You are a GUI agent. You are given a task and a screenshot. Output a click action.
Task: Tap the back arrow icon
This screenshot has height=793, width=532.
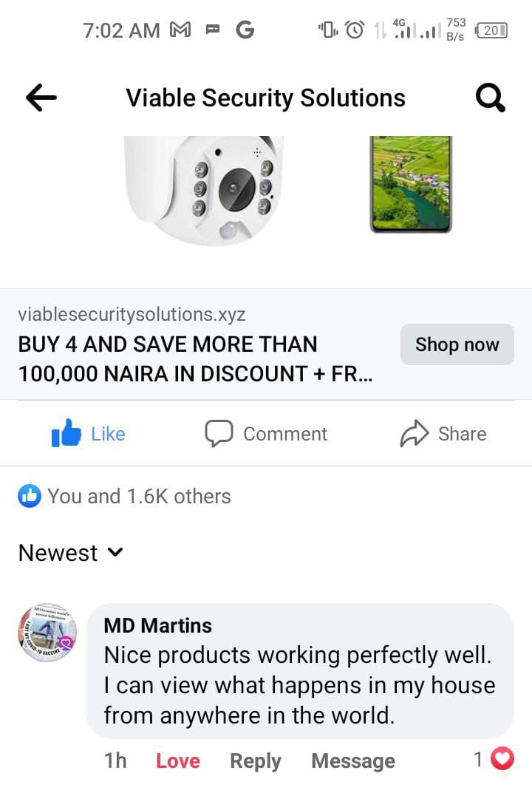point(41,98)
